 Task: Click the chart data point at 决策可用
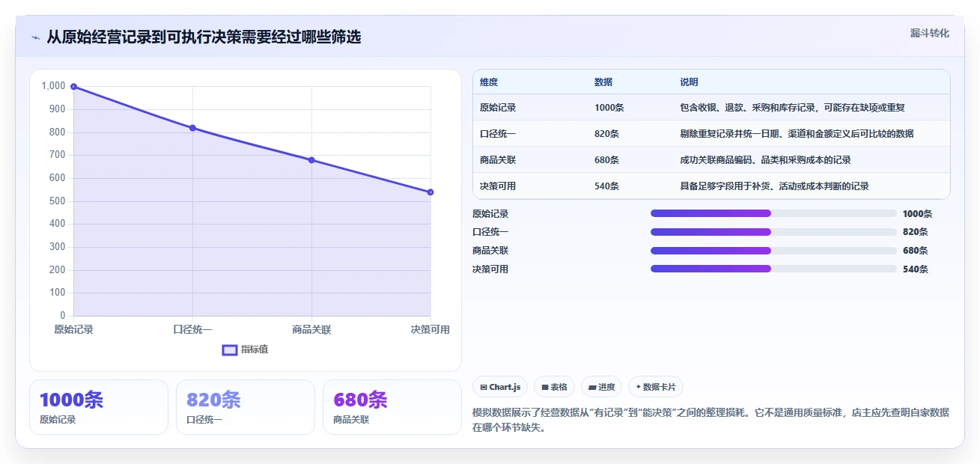(430, 192)
